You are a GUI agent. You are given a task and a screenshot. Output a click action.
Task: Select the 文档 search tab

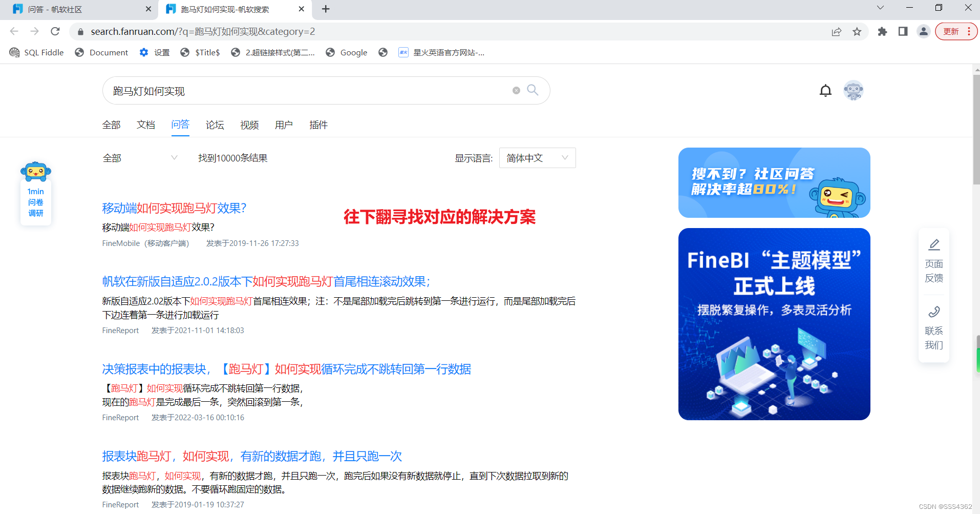tap(146, 125)
